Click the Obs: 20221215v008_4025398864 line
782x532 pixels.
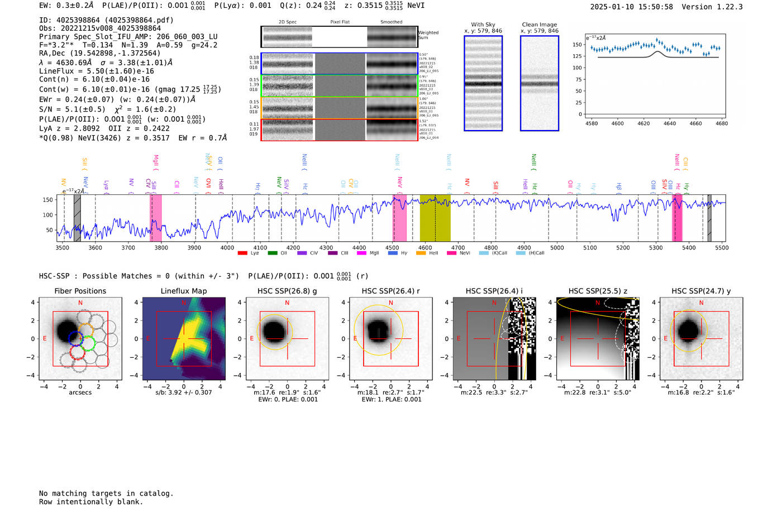[100, 28]
